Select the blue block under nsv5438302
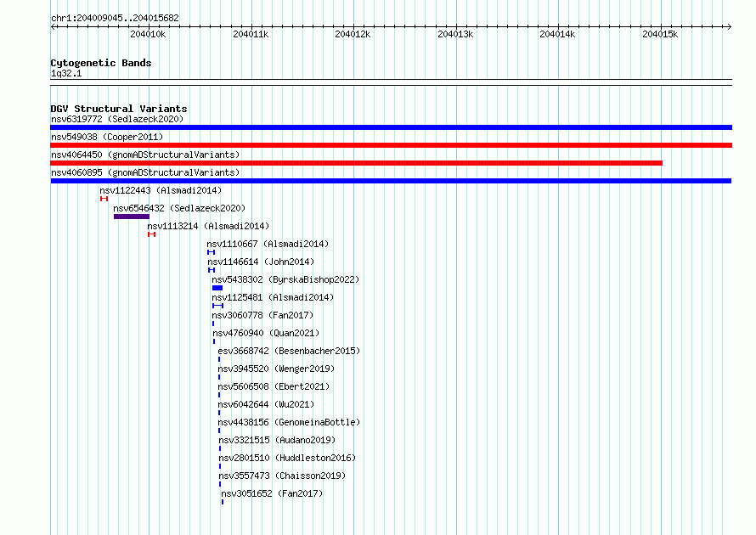 pos(217,288)
